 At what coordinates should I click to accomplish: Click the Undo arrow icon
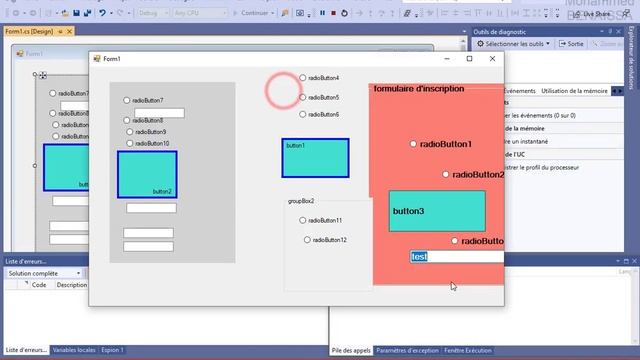click(102, 13)
